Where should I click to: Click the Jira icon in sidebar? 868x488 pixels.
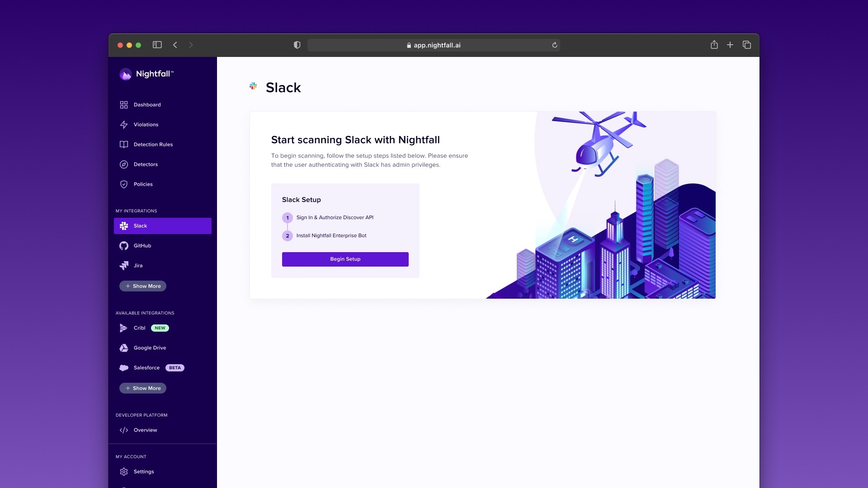pyautogui.click(x=124, y=266)
